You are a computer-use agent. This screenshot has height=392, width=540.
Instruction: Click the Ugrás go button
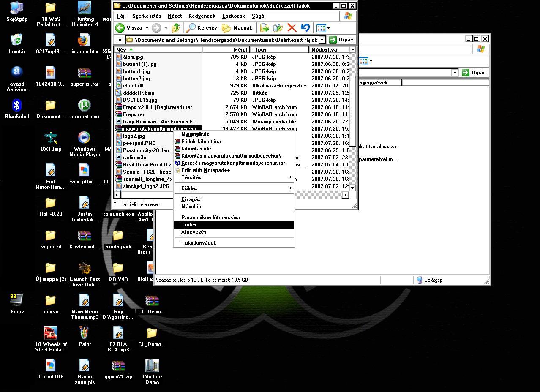[x=341, y=40]
